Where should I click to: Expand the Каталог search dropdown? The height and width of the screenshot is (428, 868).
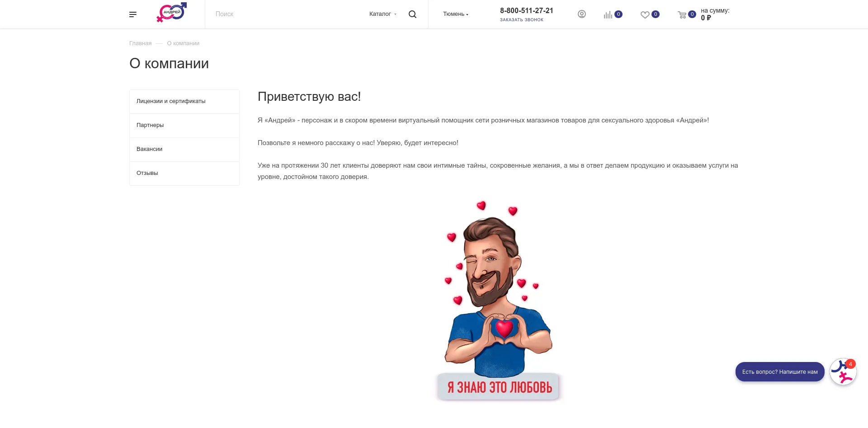[383, 14]
